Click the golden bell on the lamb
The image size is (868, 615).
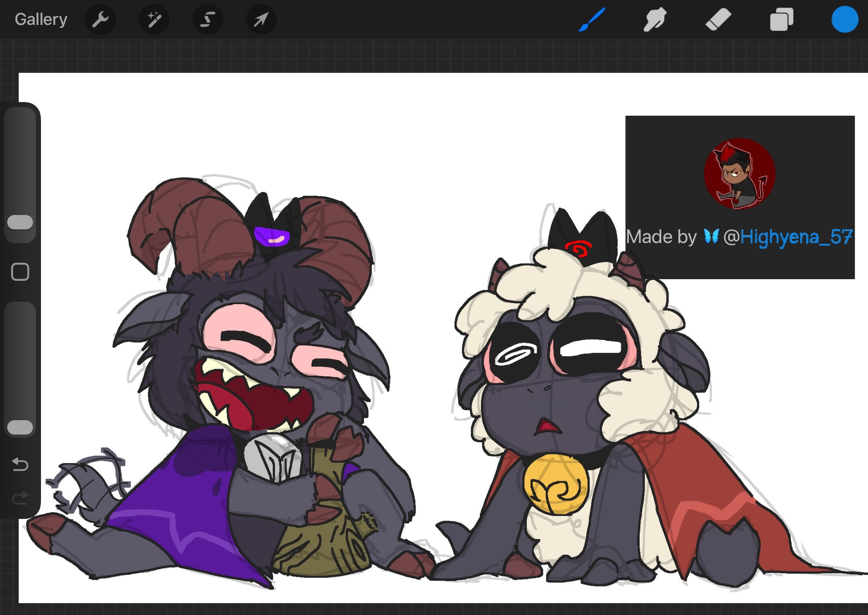[x=556, y=485]
